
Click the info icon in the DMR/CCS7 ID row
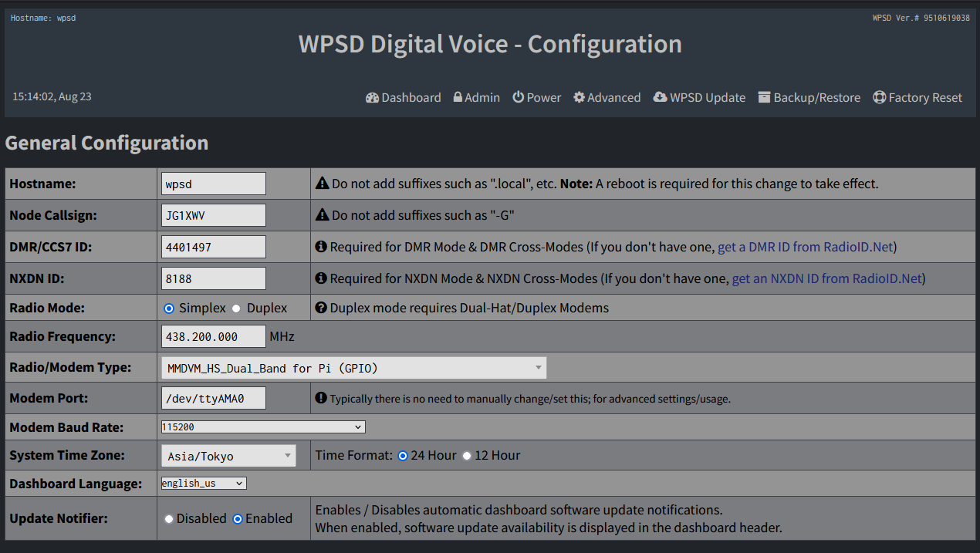(x=321, y=248)
